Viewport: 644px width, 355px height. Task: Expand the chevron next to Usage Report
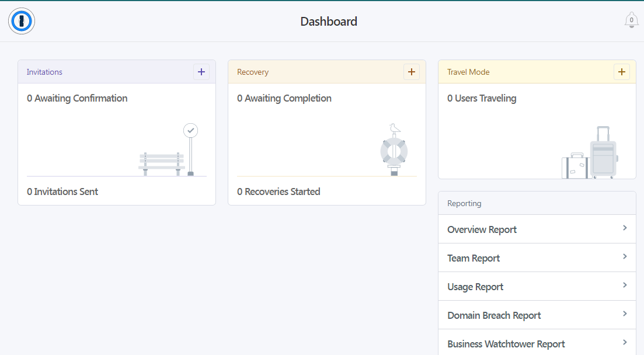[x=625, y=285]
